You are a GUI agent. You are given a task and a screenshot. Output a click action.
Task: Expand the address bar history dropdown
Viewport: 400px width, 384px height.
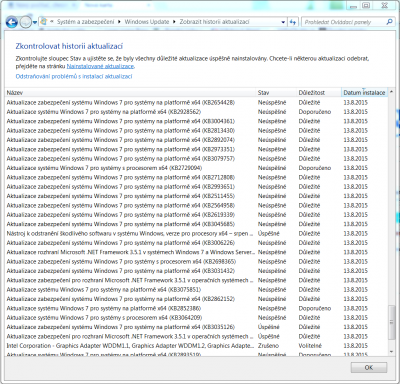coord(283,22)
